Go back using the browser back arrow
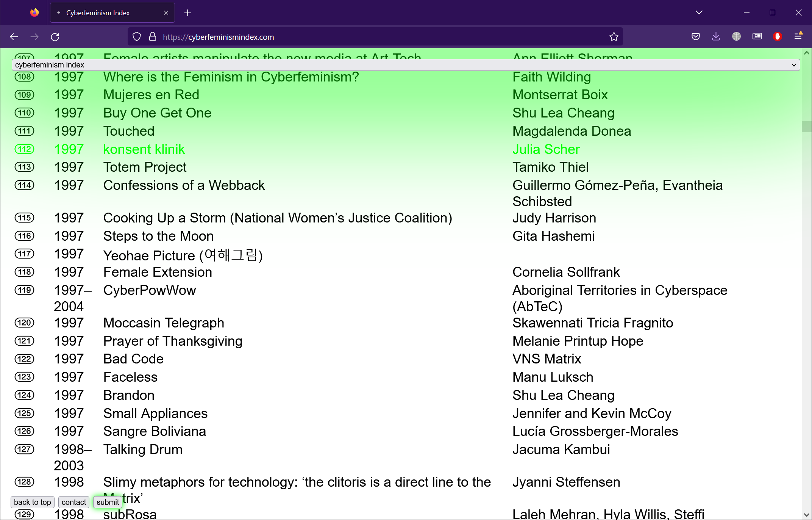The image size is (812, 520). [x=14, y=37]
